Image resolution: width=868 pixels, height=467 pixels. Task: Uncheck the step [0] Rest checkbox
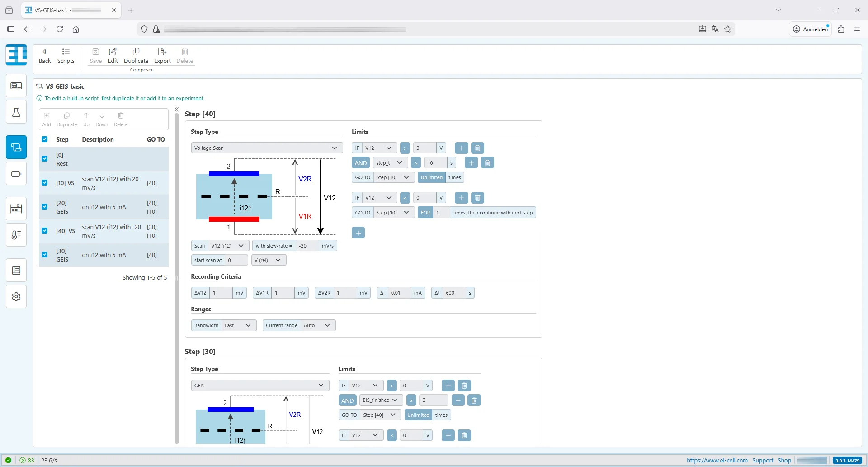tap(45, 159)
